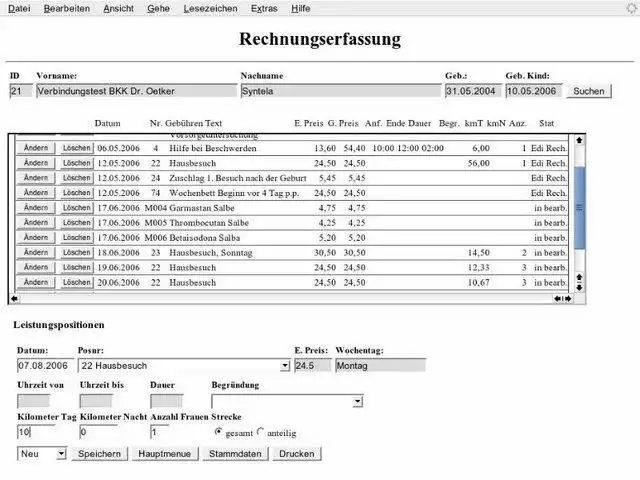Click the Kilometer Tag field
Screen dimensions: 640x480
click(36, 432)
